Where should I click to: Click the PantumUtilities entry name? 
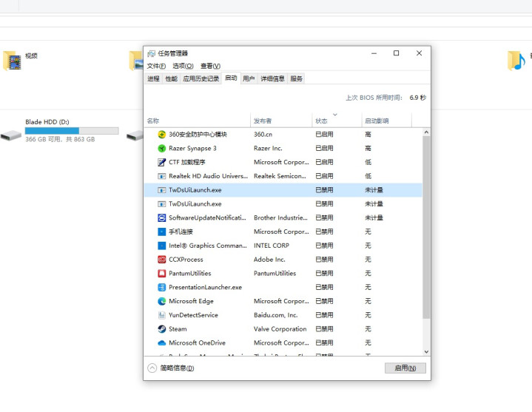190,273
